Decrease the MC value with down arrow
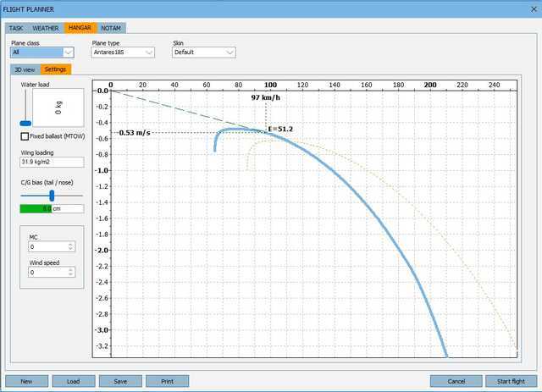542x392 pixels. (x=70, y=249)
